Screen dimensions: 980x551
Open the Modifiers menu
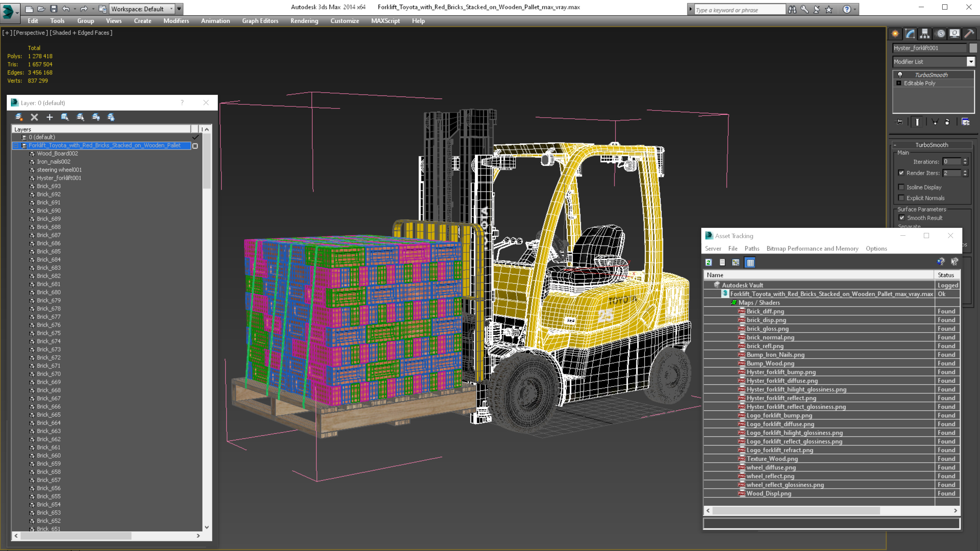pyautogui.click(x=176, y=21)
